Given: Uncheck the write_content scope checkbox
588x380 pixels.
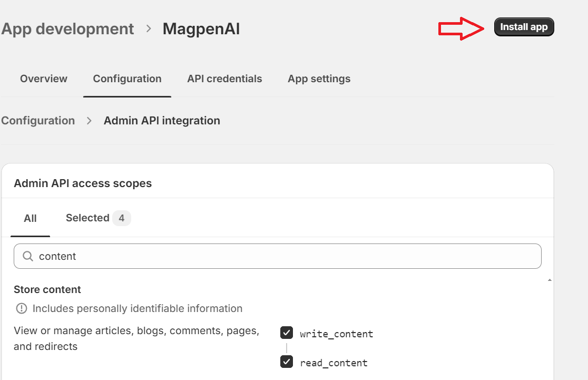Looking at the screenshot, I should [287, 333].
